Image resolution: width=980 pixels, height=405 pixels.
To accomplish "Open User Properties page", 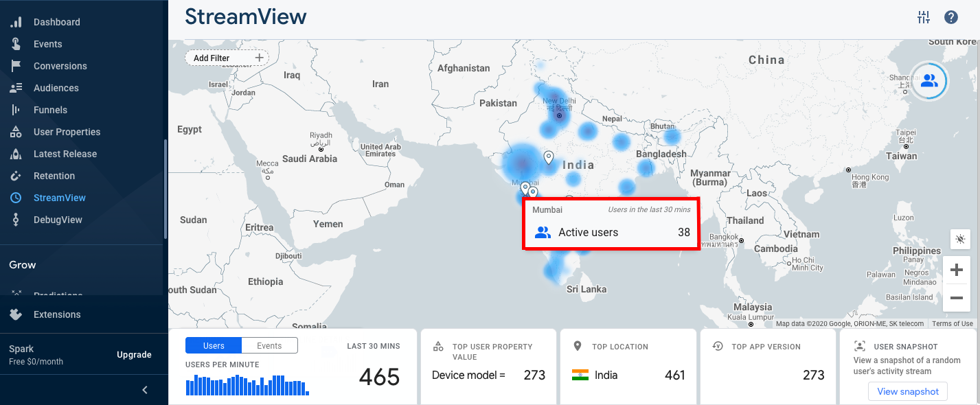I will pos(67,132).
